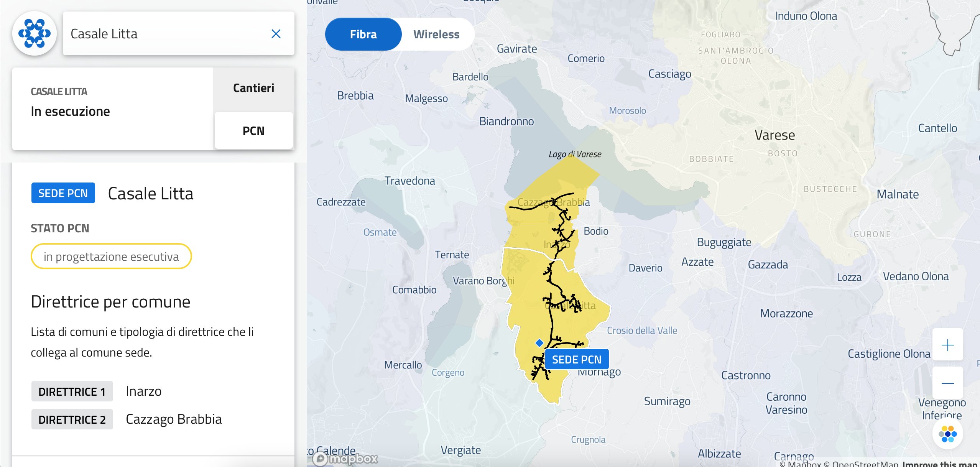
Task: Switch the map to Fibra
Action: coord(363,35)
